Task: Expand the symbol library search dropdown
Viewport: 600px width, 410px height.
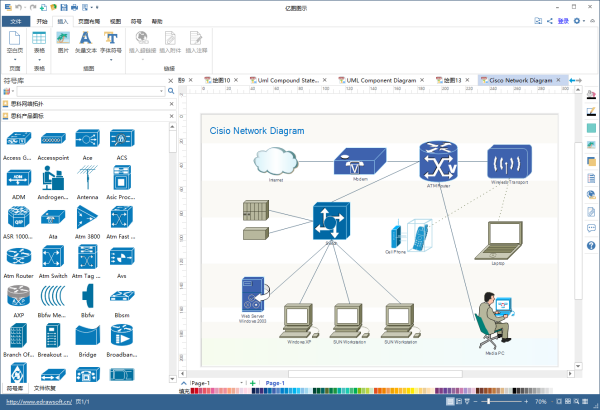Action: [x=161, y=91]
